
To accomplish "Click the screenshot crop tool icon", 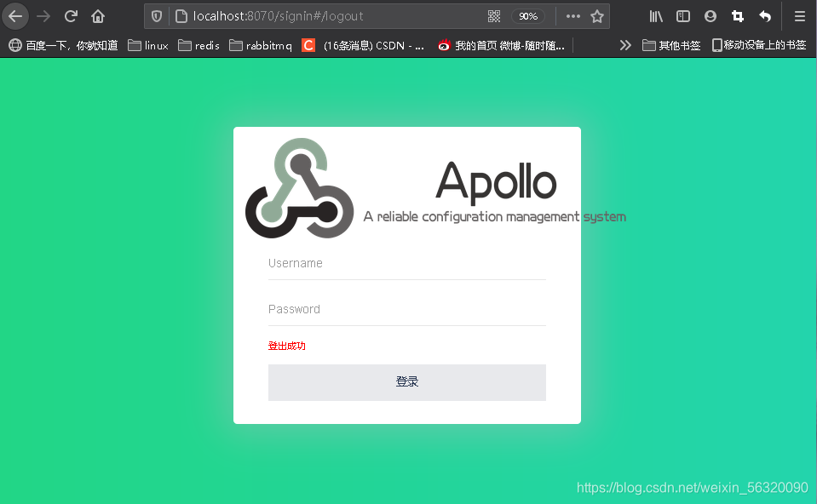I will pyautogui.click(x=737, y=16).
